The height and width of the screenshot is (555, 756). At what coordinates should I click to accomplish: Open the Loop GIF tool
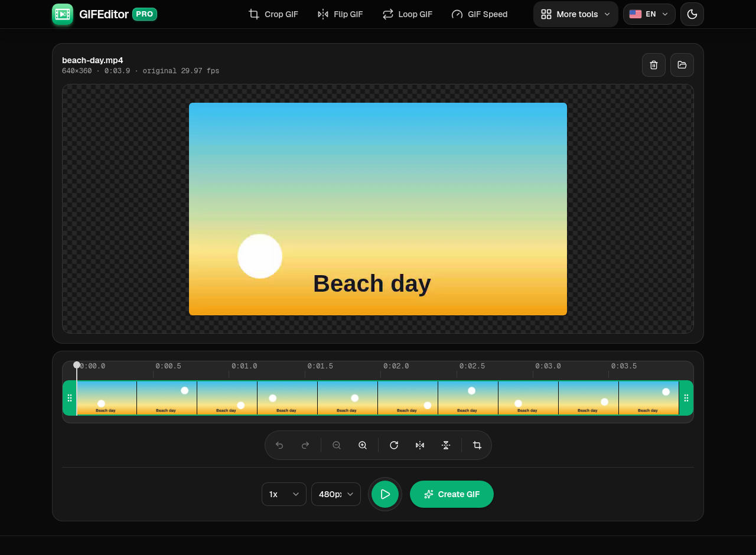408,14
